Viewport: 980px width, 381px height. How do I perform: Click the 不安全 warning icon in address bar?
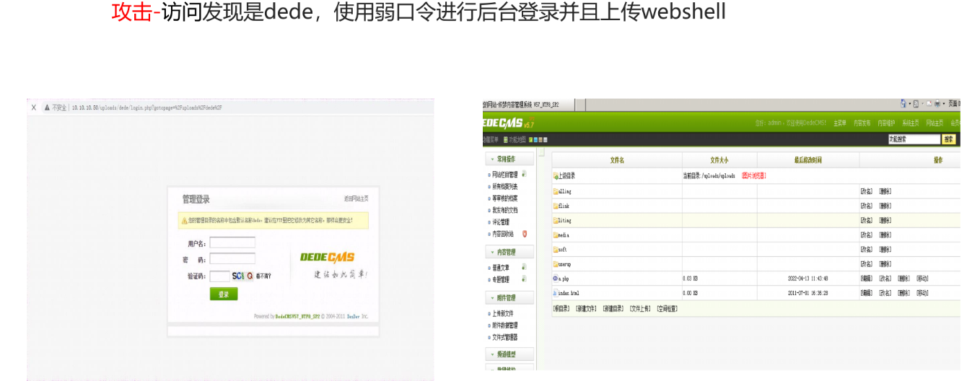point(48,108)
